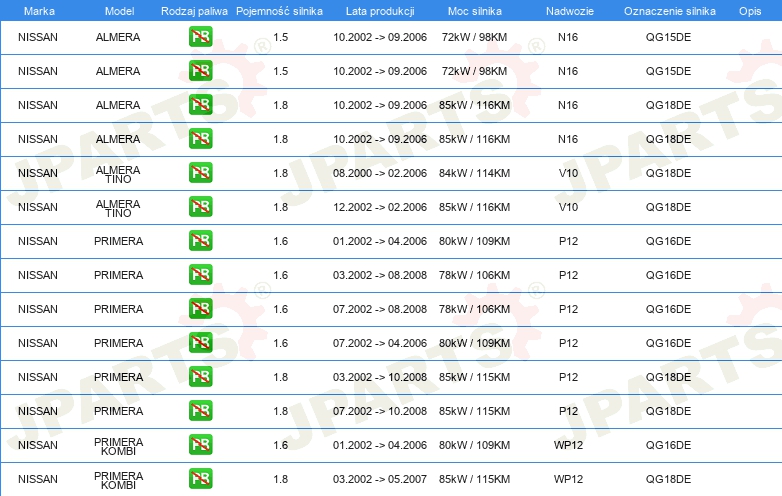This screenshot has width=782, height=496.
Task: Click the Rodzaj paliwa column header
Action: 194,11
